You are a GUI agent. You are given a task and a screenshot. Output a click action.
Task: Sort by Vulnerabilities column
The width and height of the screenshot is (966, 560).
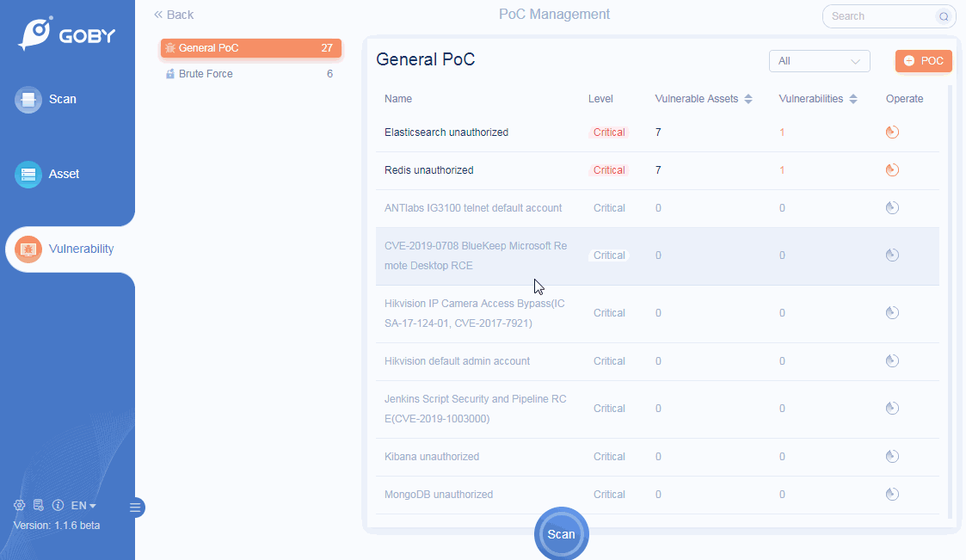(853, 99)
